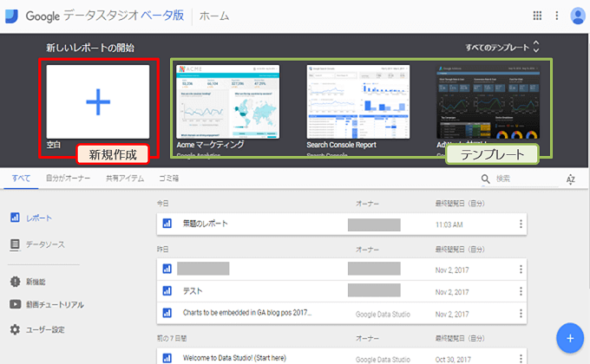Open more options for 無題のレポート
The width and height of the screenshot is (590, 364).
click(x=521, y=224)
